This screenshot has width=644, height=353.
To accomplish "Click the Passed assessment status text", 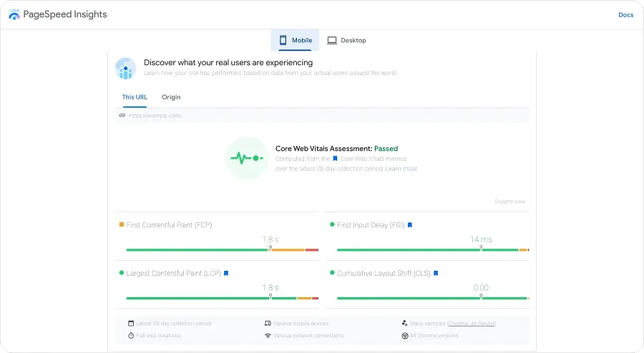I will 386,149.
